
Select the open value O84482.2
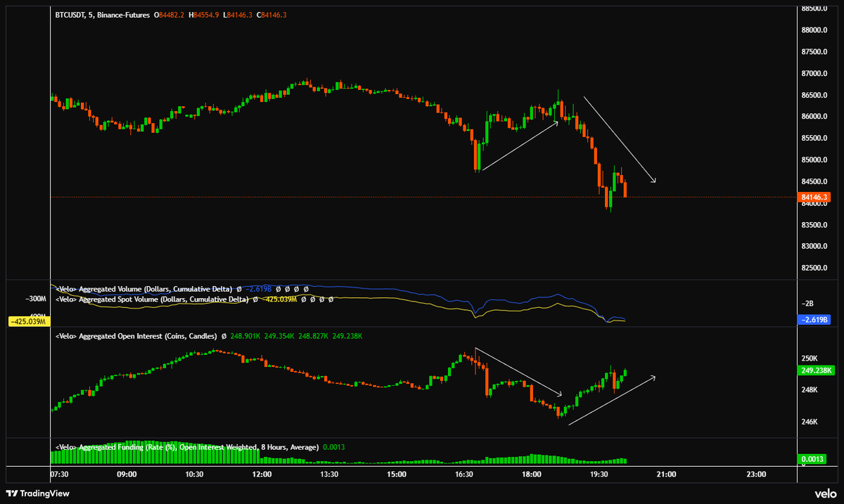point(171,14)
